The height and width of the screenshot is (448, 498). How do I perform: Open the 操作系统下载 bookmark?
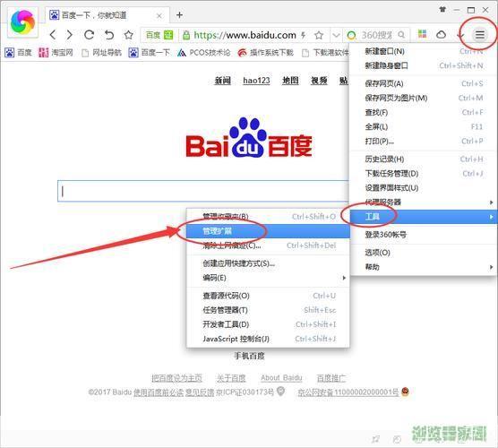[x=265, y=53]
